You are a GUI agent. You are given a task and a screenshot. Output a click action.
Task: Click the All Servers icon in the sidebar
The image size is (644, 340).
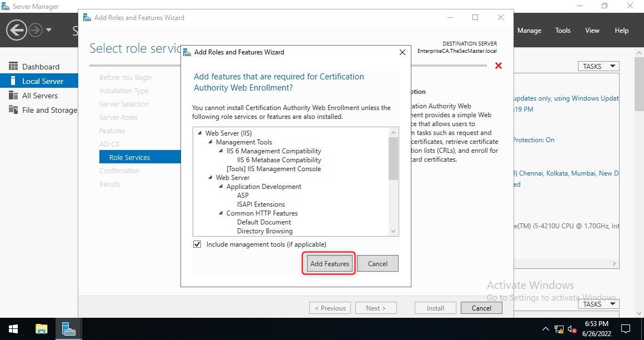tap(13, 96)
